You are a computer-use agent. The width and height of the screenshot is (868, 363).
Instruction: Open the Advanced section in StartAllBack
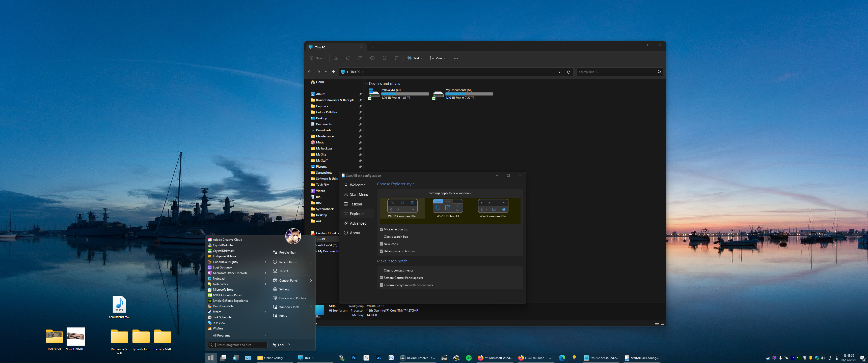pyautogui.click(x=358, y=223)
